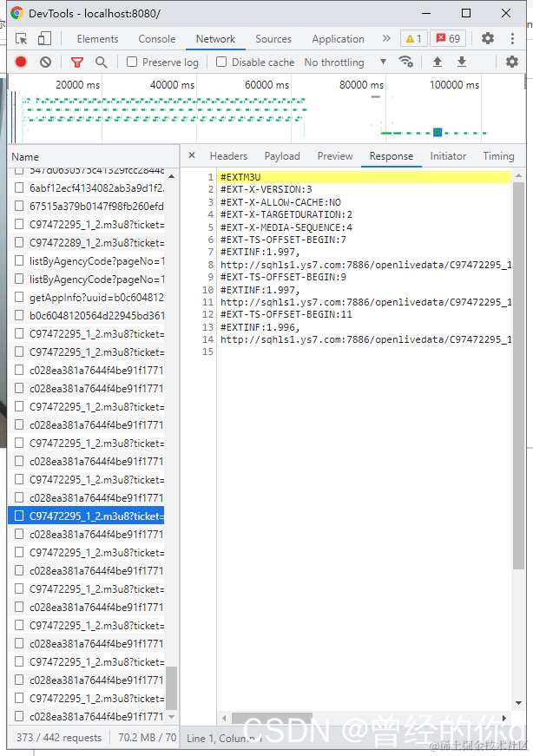Open the Sources tab
The height and width of the screenshot is (756, 533).
pos(273,39)
